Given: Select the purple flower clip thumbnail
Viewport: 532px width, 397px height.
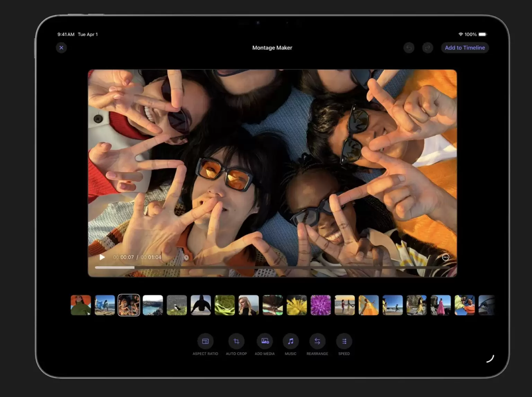Looking at the screenshot, I should 320,305.
